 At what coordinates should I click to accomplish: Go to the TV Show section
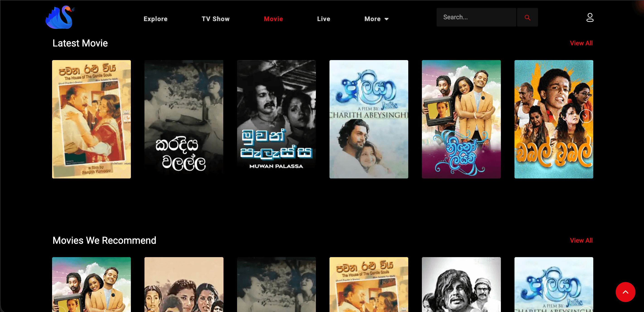216,19
